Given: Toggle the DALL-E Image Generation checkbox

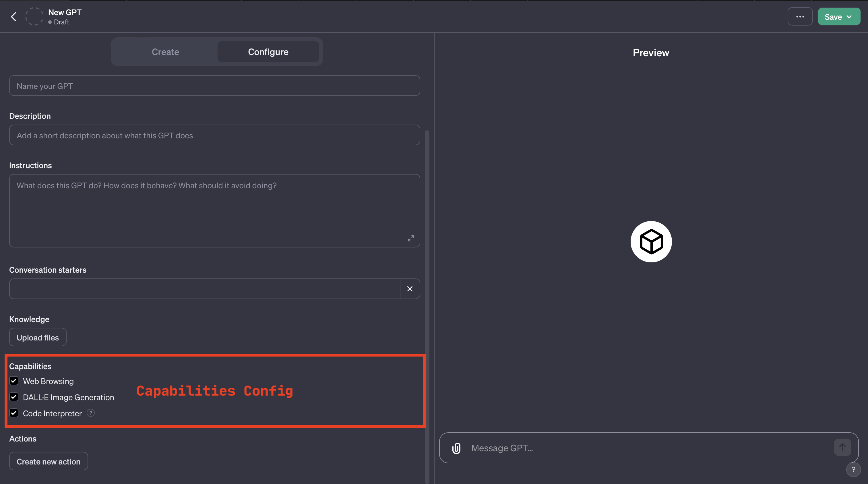Looking at the screenshot, I should pyautogui.click(x=14, y=397).
